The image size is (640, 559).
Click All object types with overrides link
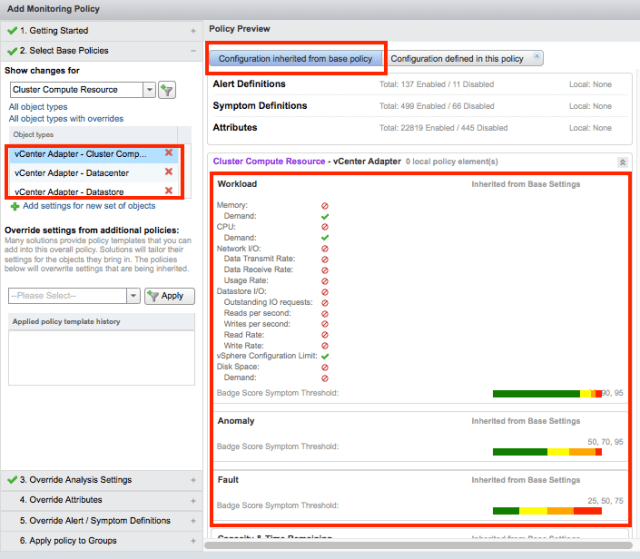(x=66, y=119)
